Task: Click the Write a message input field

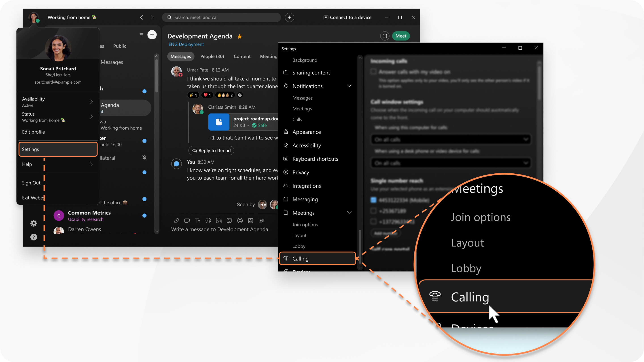Action: 220,229
